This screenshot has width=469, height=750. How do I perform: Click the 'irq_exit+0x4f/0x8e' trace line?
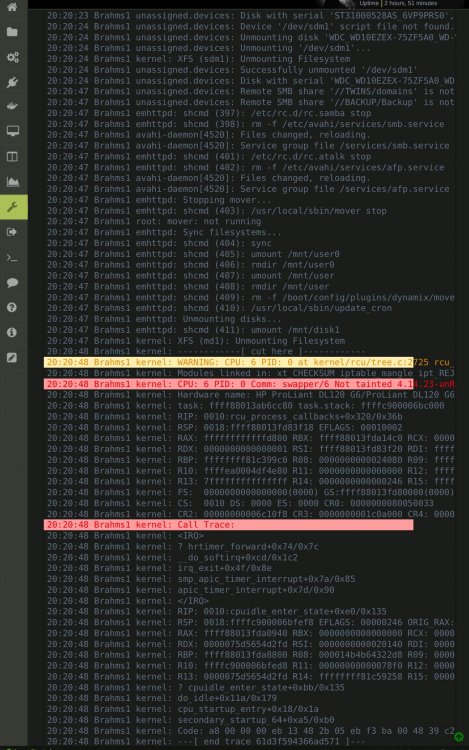click(x=159, y=568)
